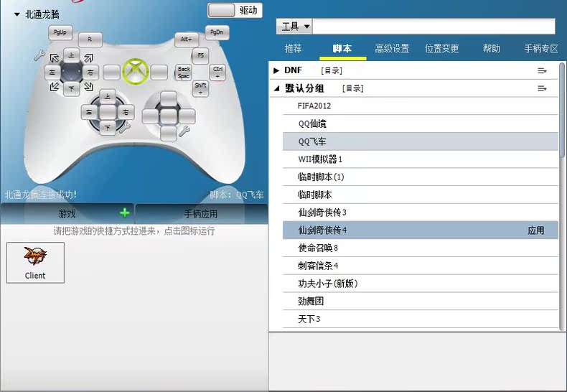Click the D-pad 下 key
Screen dimensions: 567x392
point(108,127)
